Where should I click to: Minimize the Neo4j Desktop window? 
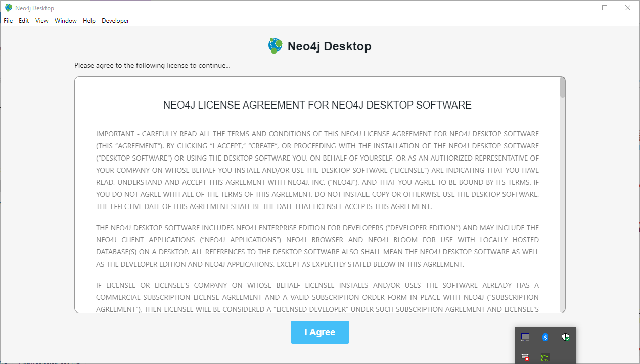(x=582, y=8)
